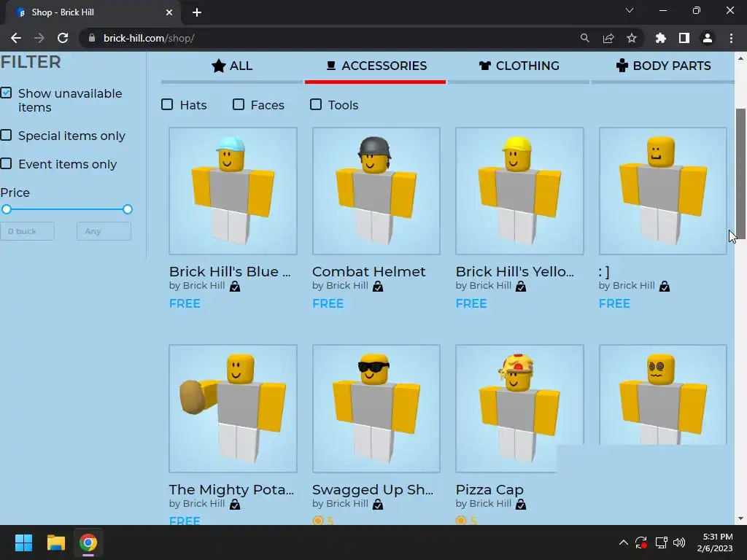The image size is (747, 560).
Task: Click 'Brick Hill's Blue ...' title link
Action: tap(230, 271)
